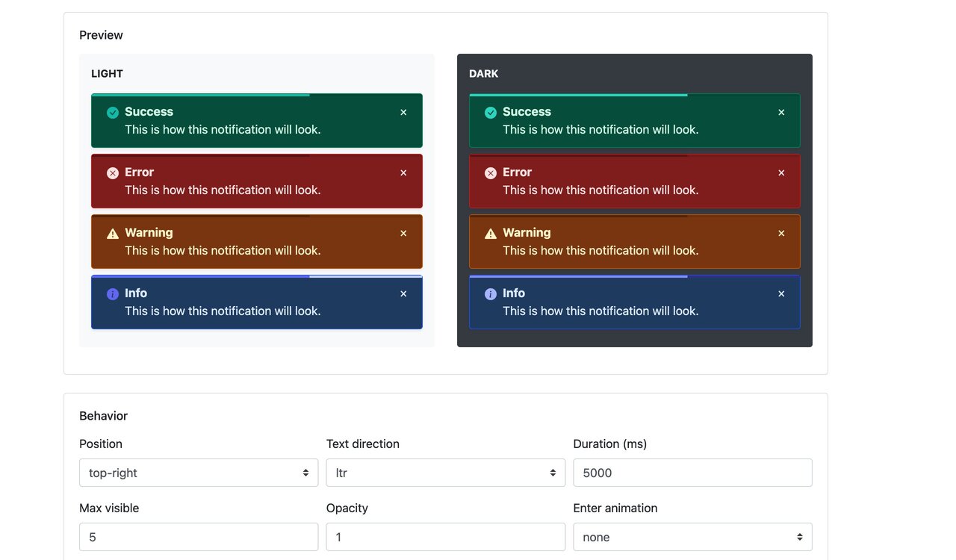Click the Error cross icon in Dark preview
Viewport: 956px width, 560px height.
(x=491, y=173)
